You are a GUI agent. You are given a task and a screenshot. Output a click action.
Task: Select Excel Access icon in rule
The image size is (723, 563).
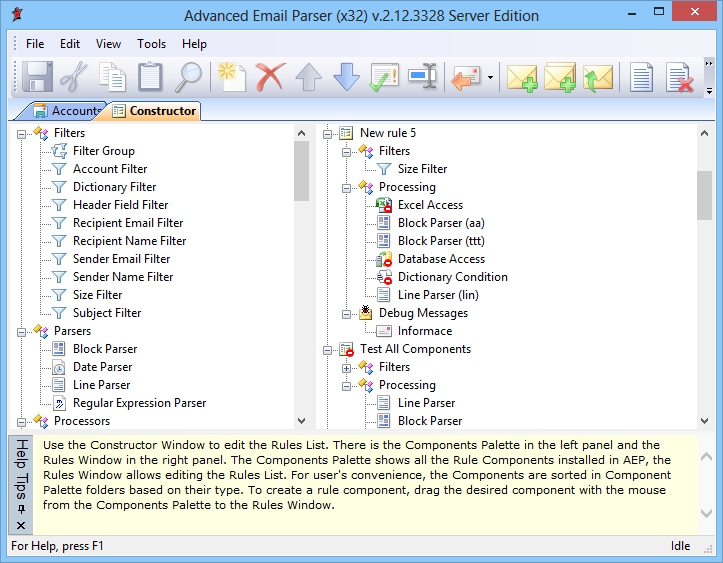384,205
